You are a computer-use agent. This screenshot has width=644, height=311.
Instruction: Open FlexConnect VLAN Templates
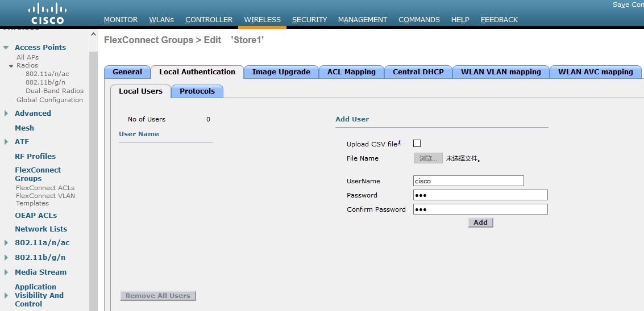(45, 199)
